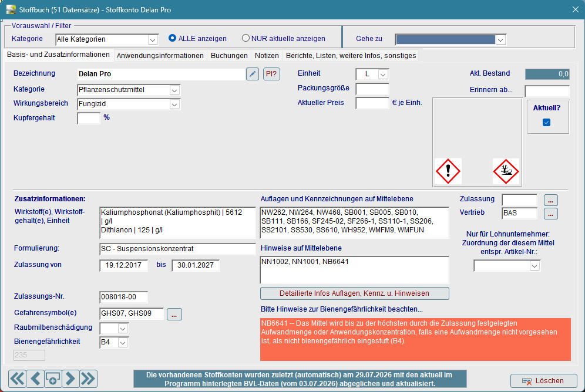Click the Zusatzinformationen heading
The image size is (585, 392).
[x=49, y=199]
